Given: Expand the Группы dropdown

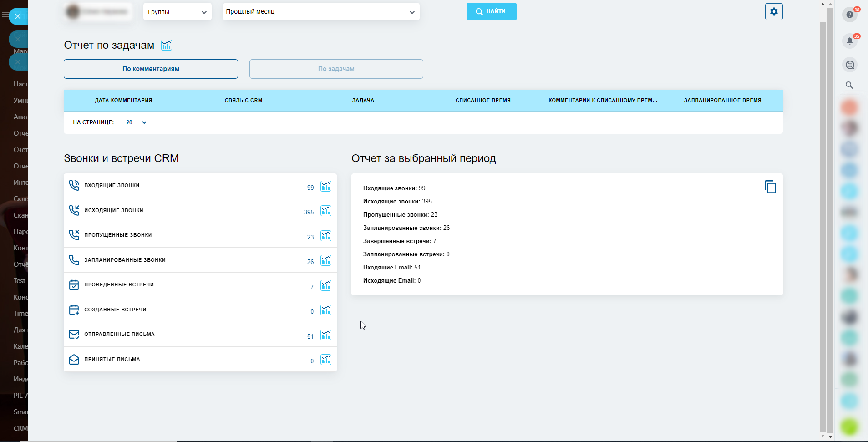Looking at the screenshot, I should [x=177, y=12].
